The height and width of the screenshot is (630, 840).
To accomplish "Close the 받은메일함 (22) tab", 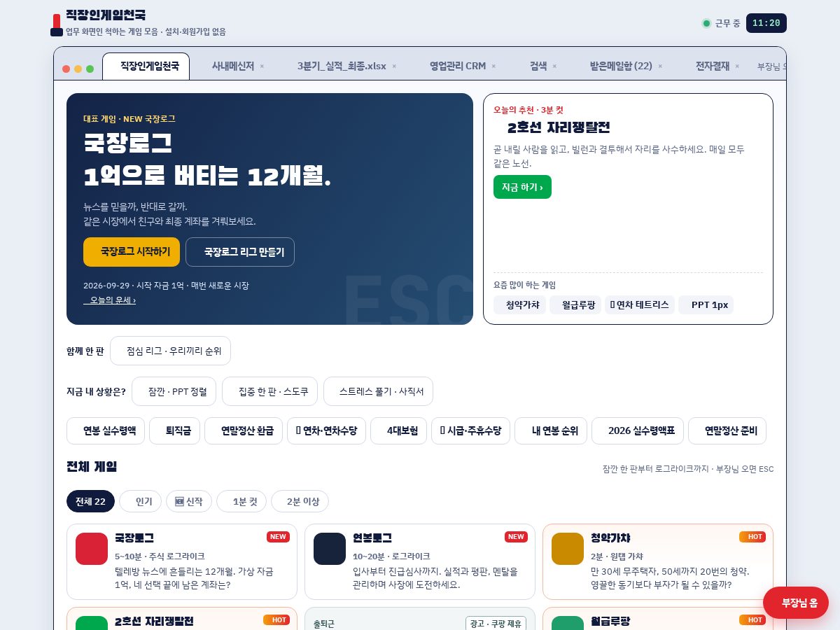I will 660,66.
